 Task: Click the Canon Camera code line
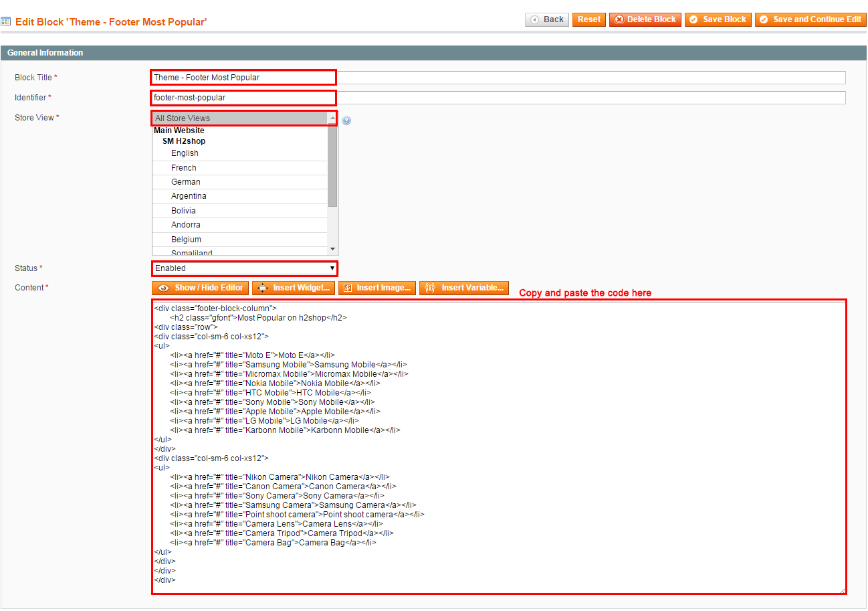[283, 487]
